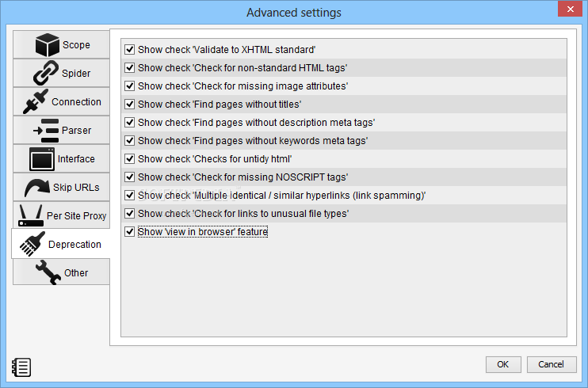Click the Cancel button
This screenshot has height=388, width=588.
point(552,364)
